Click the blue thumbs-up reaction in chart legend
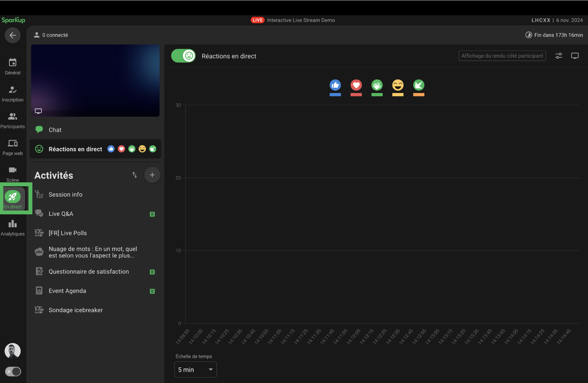Screen dimensions: 588x383 [335, 85]
